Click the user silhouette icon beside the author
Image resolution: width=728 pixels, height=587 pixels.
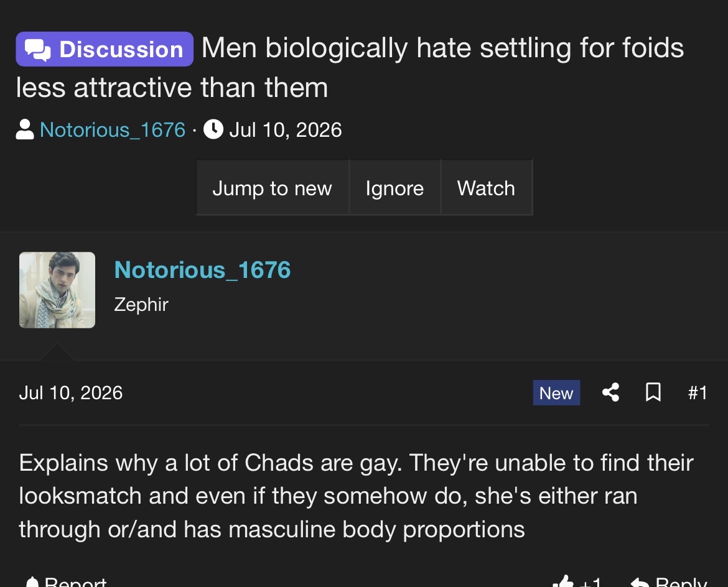pyautogui.click(x=25, y=129)
